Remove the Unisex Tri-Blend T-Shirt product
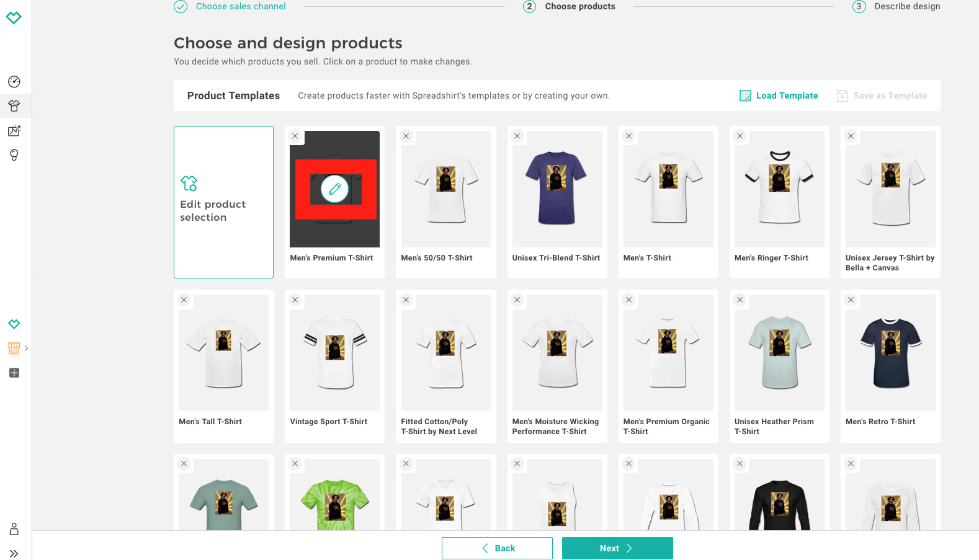This screenshot has height=560, width=979. click(x=517, y=136)
